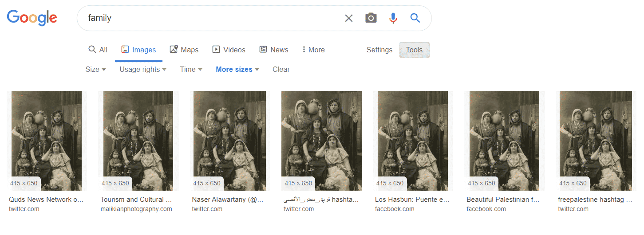
Task: Clear the applied image filters
Action: click(281, 69)
